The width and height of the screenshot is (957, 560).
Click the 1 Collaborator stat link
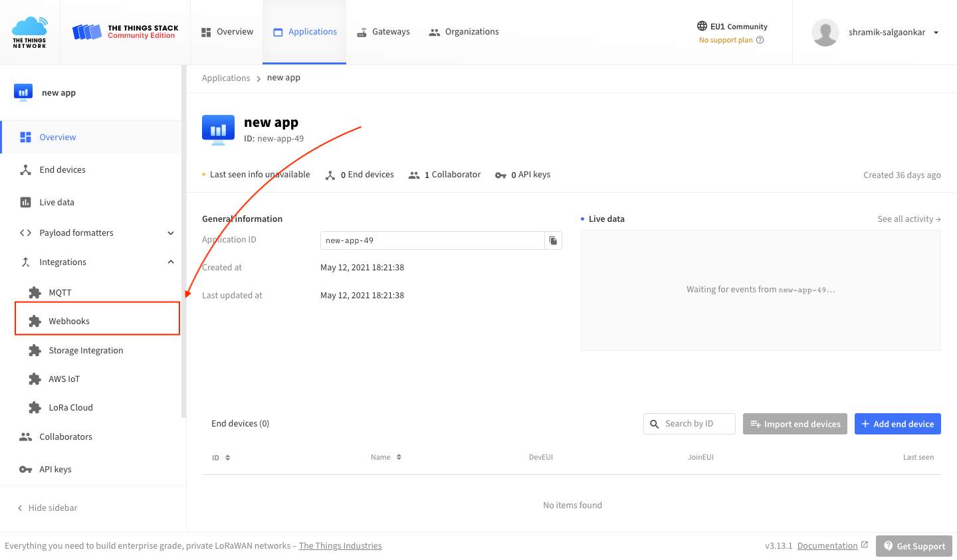pos(445,175)
